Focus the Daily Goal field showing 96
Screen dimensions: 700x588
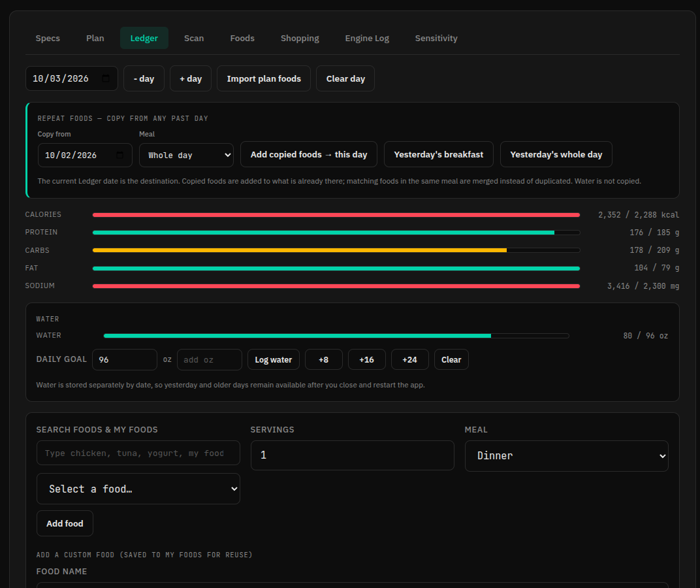(x=125, y=360)
